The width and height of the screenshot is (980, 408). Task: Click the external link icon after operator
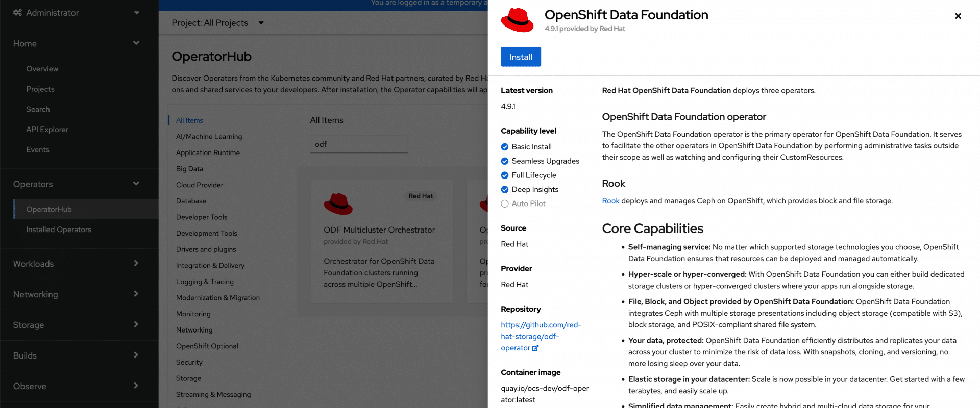click(x=535, y=348)
